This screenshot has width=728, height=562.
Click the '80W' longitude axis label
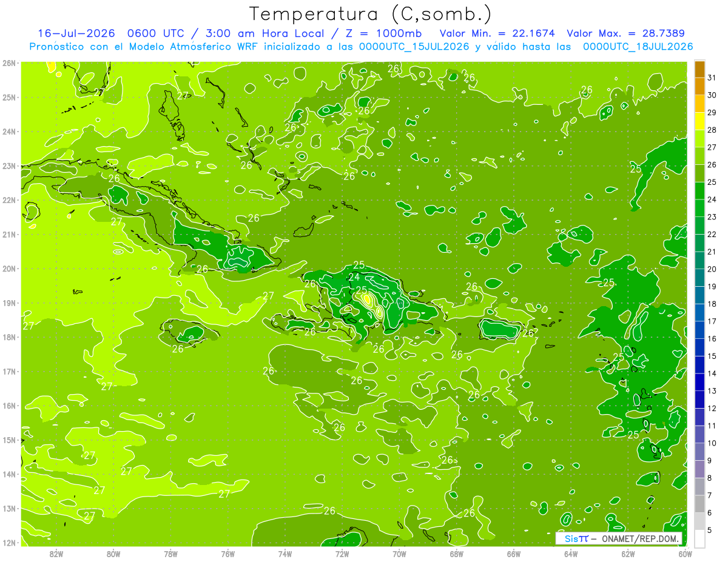(x=113, y=553)
